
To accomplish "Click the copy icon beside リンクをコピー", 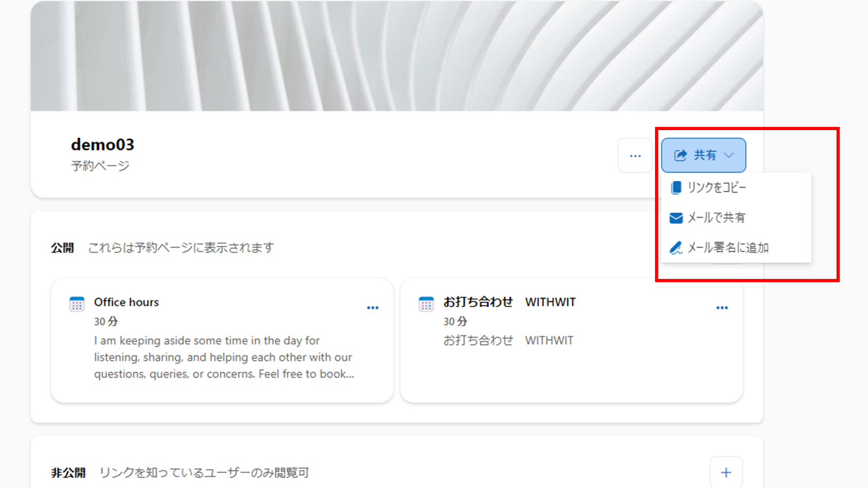I will (x=676, y=188).
